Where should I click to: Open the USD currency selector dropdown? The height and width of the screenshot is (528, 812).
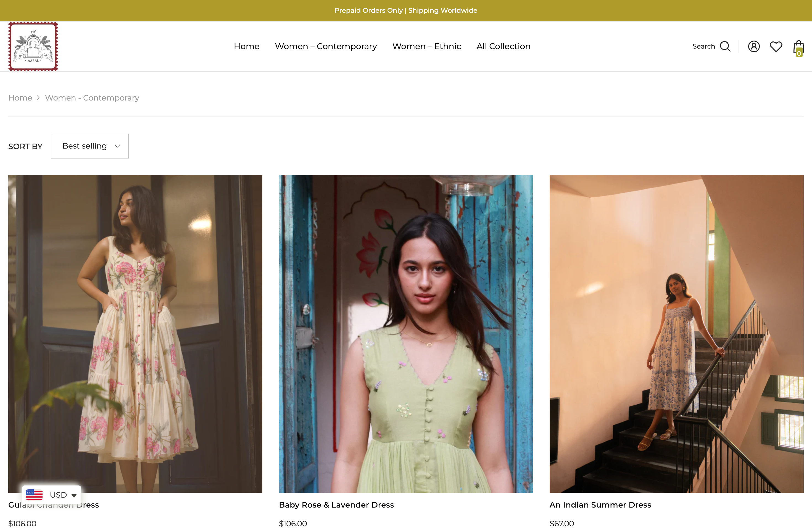click(x=63, y=495)
